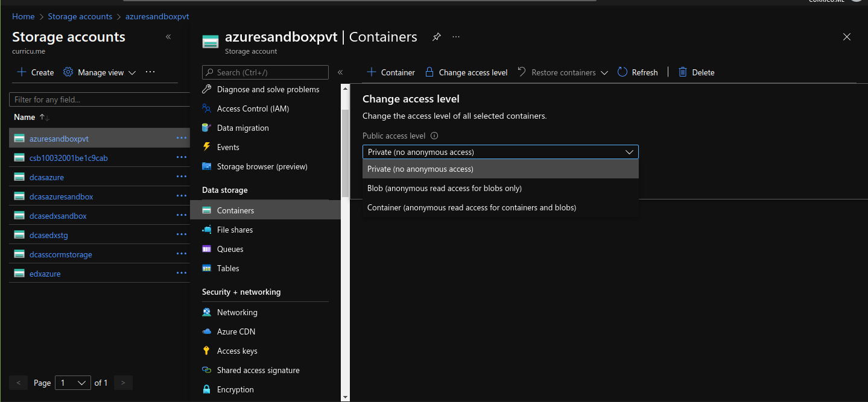Click the Change access level lock icon
The width and height of the screenshot is (868, 402).
pos(429,72)
